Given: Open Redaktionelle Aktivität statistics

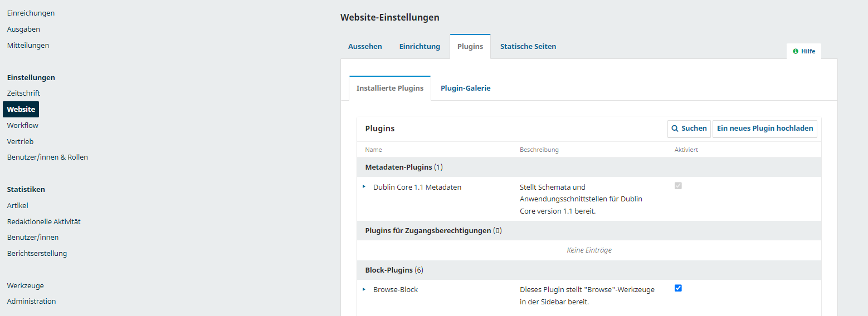Looking at the screenshot, I should (x=43, y=221).
